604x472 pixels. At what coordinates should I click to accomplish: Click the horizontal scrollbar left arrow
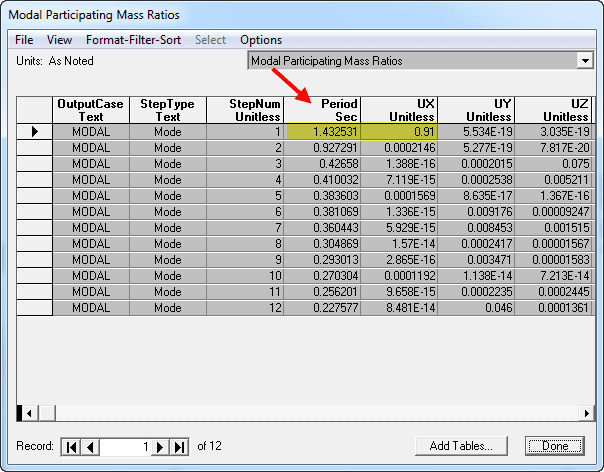(x=29, y=413)
